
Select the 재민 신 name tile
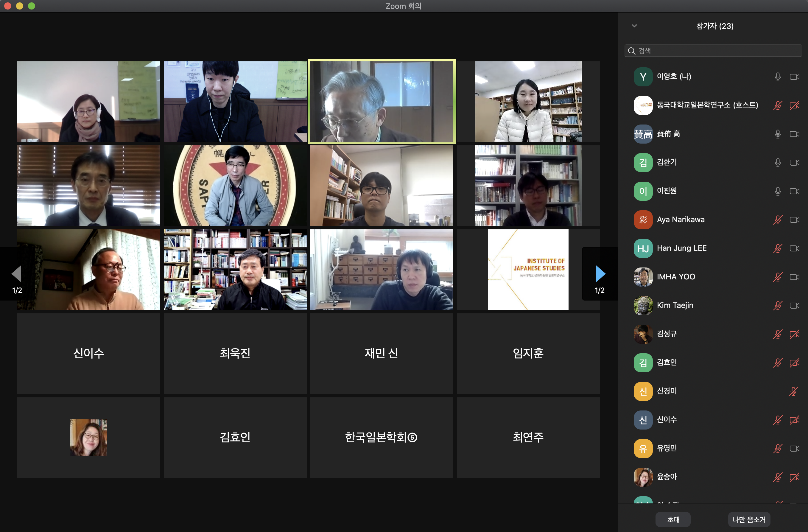[382, 353]
